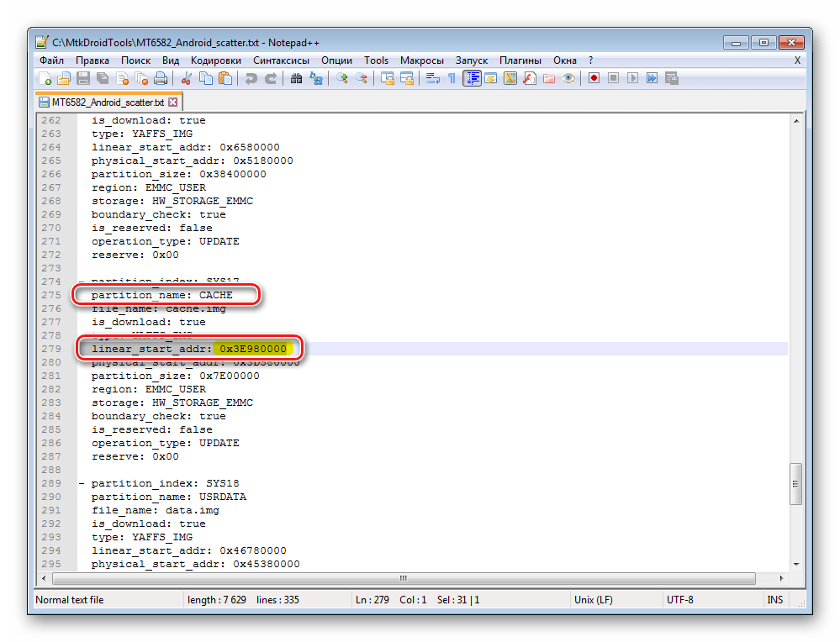Open the function list icon
Image resolution: width=840 pixels, height=642 pixels.
pyautogui.click(x=530, y=79)
